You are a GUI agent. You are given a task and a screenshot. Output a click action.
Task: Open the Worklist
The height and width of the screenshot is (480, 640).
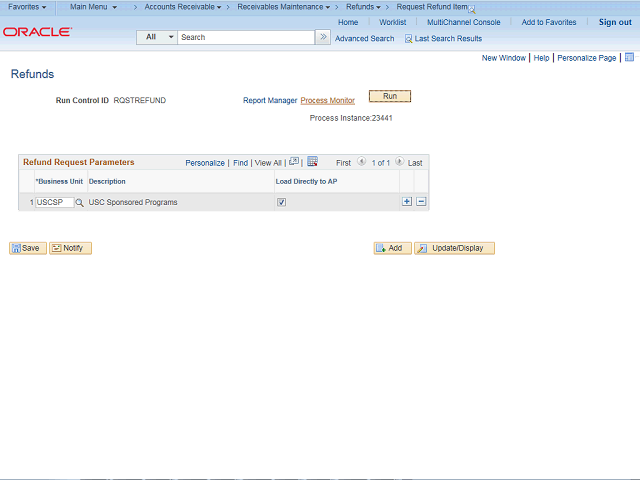point(393,22)
